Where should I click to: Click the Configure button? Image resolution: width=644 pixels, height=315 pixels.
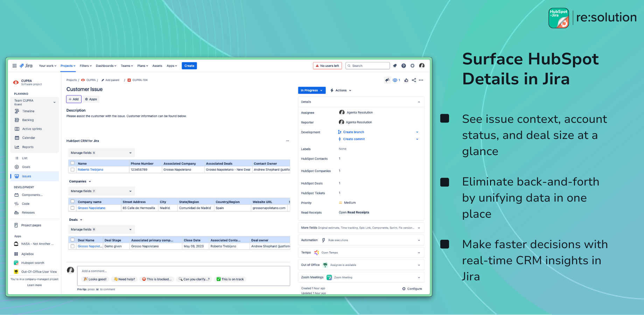pos(412,289)
